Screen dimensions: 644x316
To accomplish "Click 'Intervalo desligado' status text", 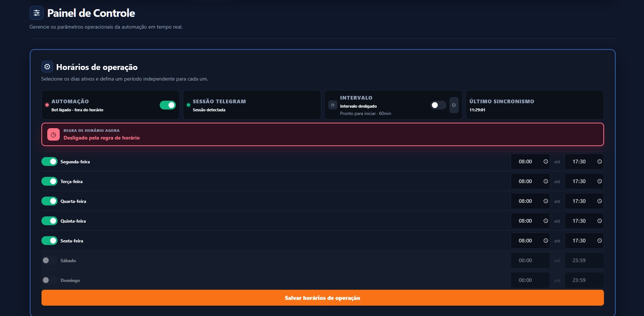I will pyautogui.click(x=358, y=106).
